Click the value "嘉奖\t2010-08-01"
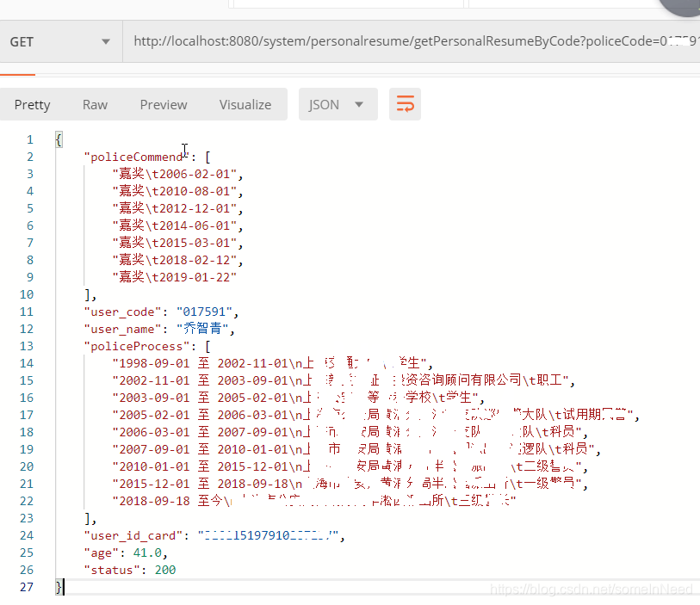Viewport: 700px width, 605px height. 174,191
